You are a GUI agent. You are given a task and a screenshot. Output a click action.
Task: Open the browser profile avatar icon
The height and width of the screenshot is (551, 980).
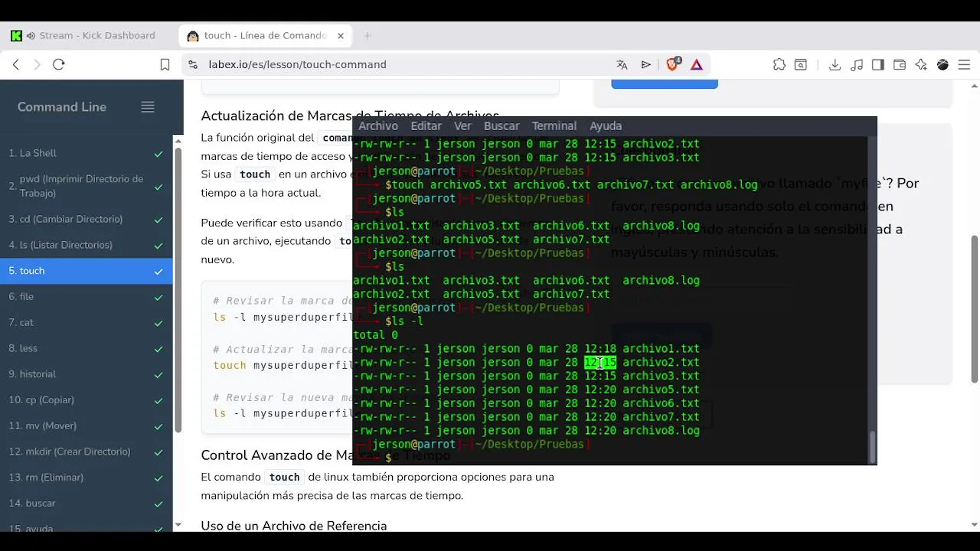tap(942, 65)
